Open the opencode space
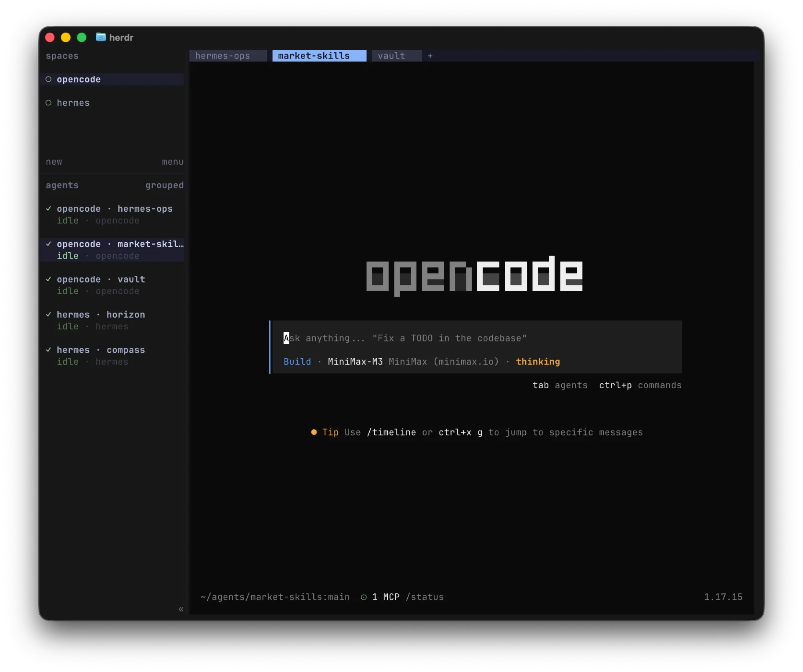This screenshot has width=803, height=672. pyautogui.click(x=112, y=79)
